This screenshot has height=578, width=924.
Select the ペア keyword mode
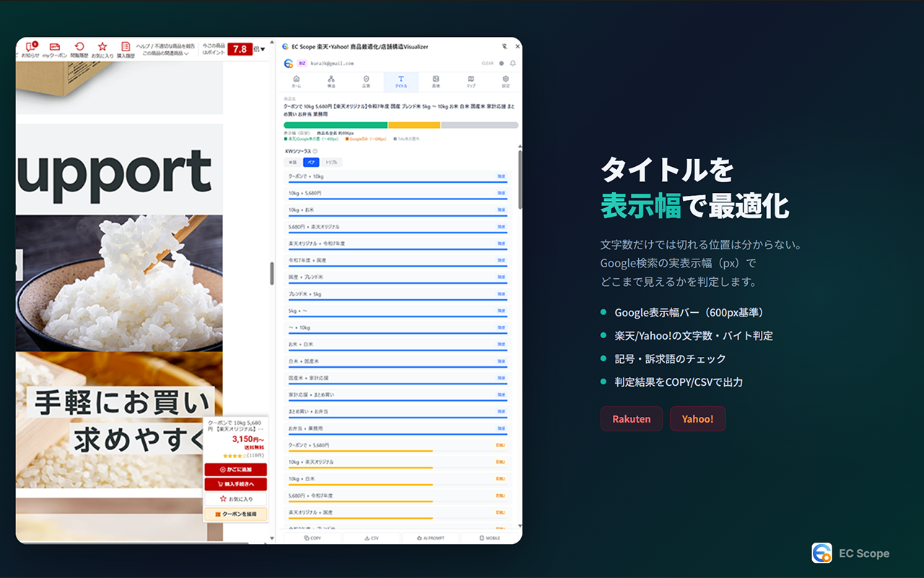point(310,163)
